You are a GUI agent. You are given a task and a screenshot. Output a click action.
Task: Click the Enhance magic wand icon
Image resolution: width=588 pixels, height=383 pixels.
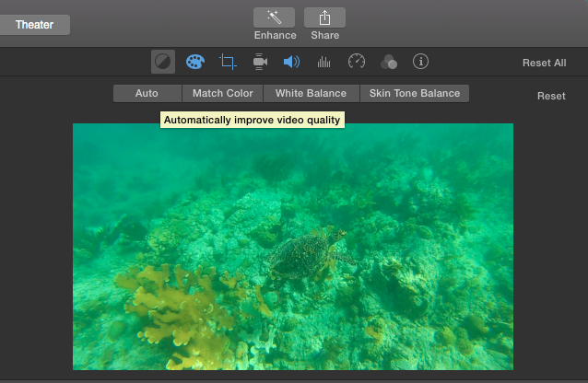(274, 17)
